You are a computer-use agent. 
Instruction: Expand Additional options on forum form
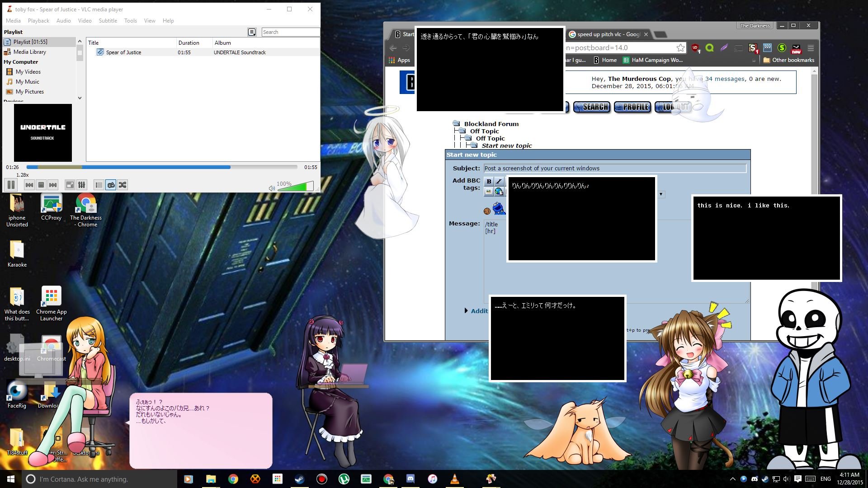click(476, 311)
